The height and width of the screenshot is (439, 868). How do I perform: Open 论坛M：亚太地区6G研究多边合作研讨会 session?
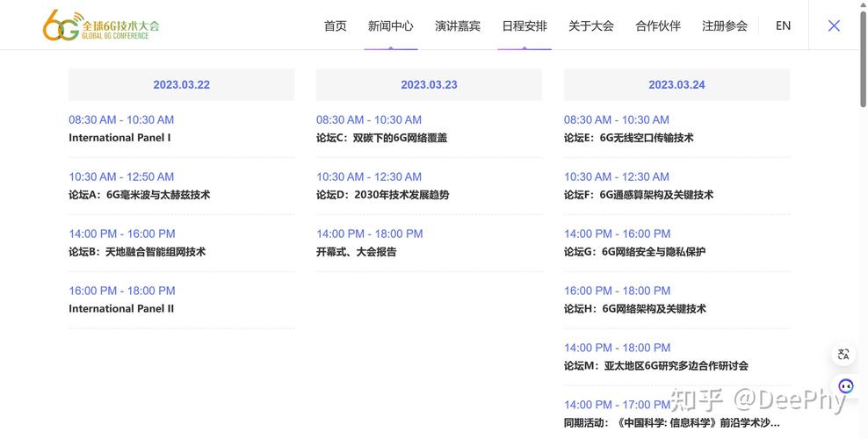coord(656,365)
